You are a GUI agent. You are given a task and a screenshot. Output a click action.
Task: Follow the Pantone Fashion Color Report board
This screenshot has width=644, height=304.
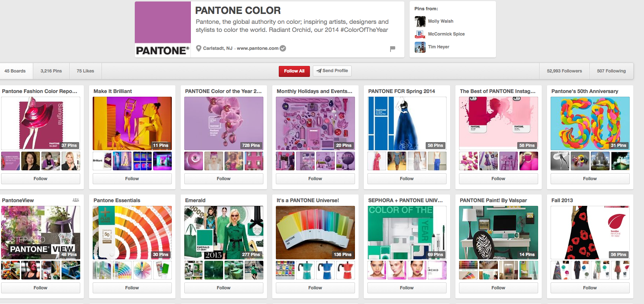tap(41, 179)
